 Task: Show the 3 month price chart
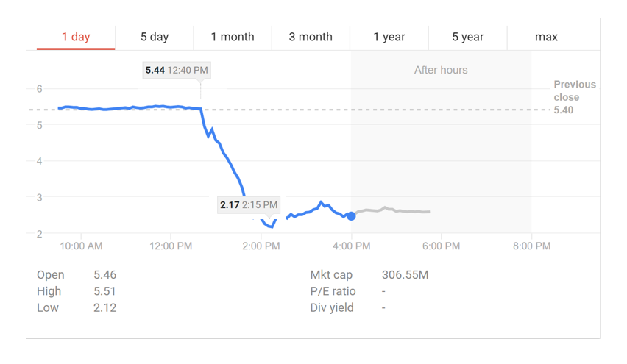click(x=311, y=38)
